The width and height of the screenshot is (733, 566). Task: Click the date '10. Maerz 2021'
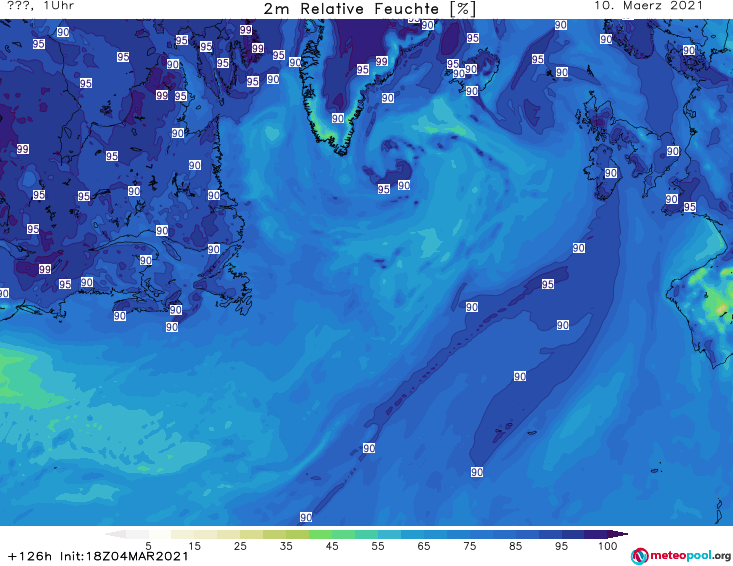pos(648,6)
